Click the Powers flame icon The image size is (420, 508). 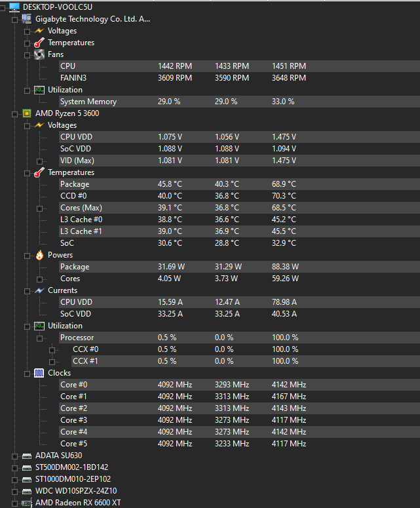coord(39,255)
